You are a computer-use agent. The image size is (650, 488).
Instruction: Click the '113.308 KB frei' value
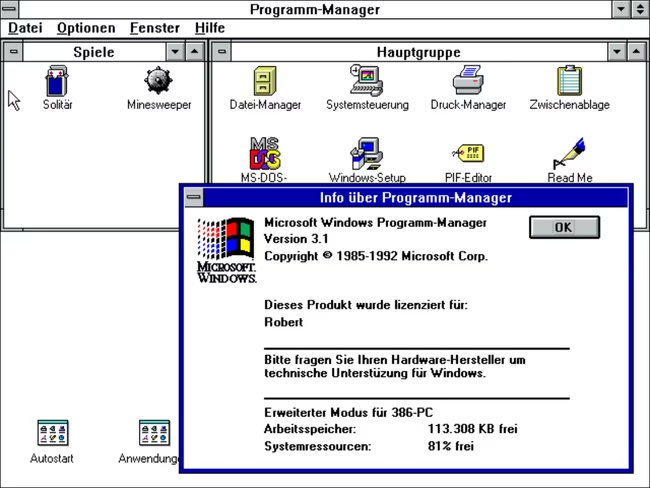(473, 429)
